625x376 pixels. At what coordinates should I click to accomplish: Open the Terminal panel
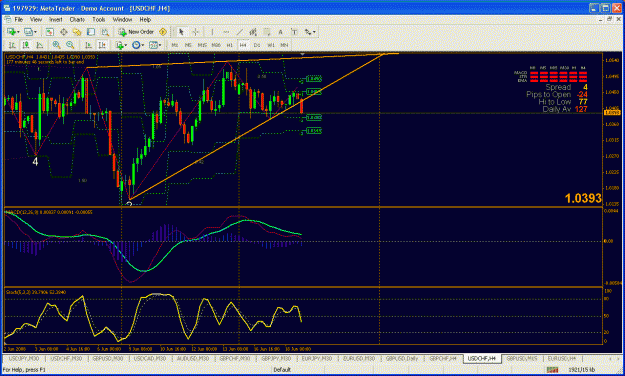tap(91, 32)
